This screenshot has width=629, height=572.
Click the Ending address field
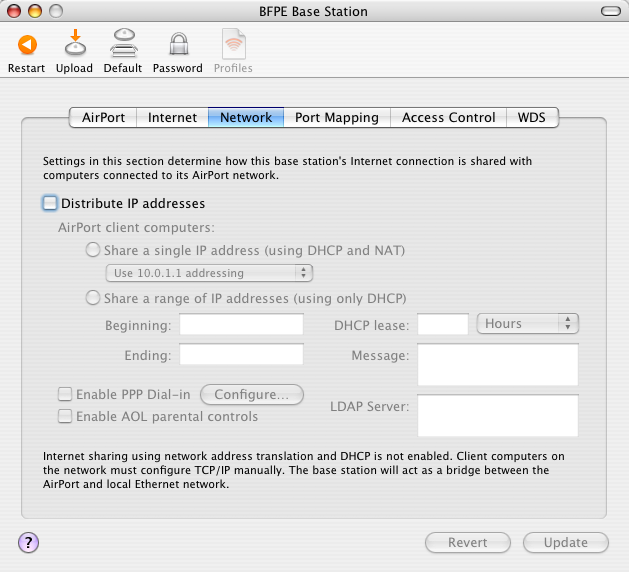(241, 354)
